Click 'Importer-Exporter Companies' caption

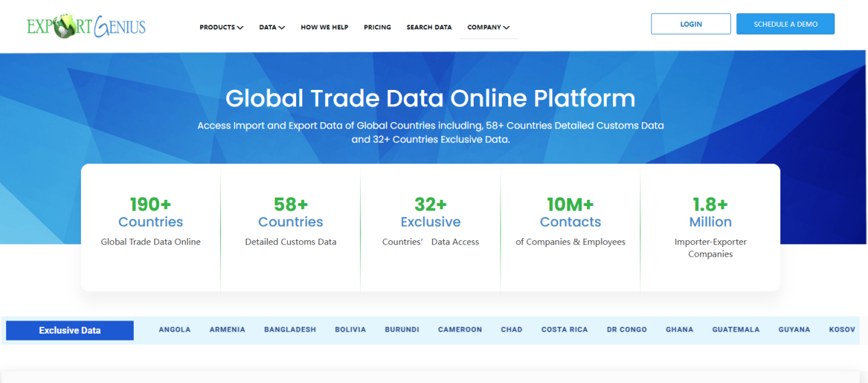[710, 248]
